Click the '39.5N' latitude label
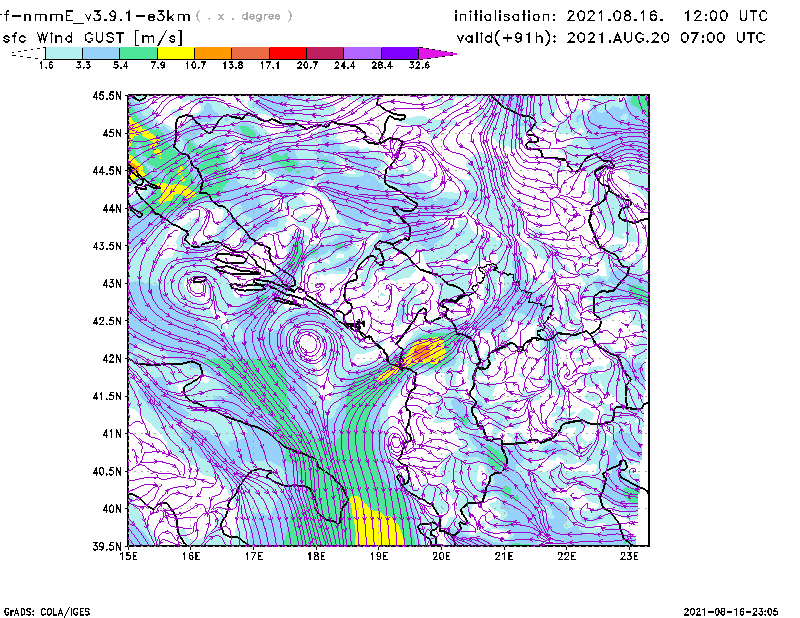This screenshot has width=800, height=618. (108, 546)
